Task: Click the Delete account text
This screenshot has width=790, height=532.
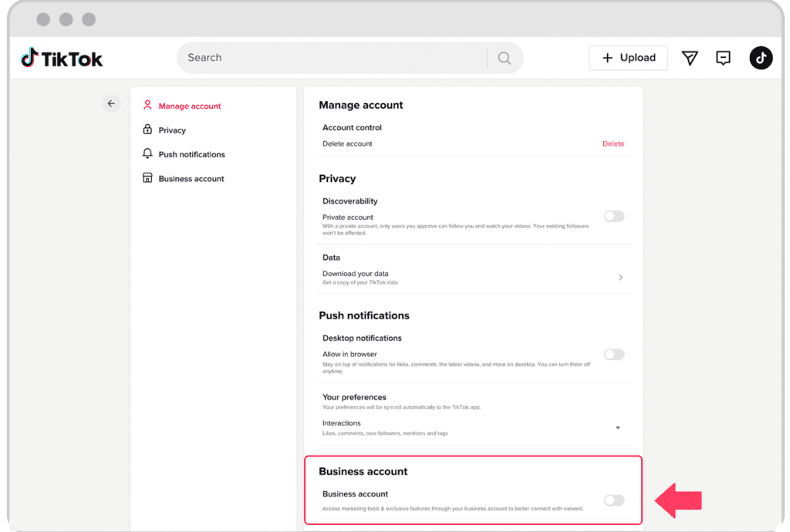Action: [x=347, y=144]
